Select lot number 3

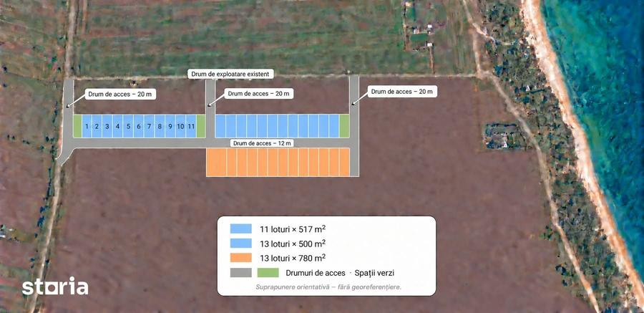click(x=107, y=126)
